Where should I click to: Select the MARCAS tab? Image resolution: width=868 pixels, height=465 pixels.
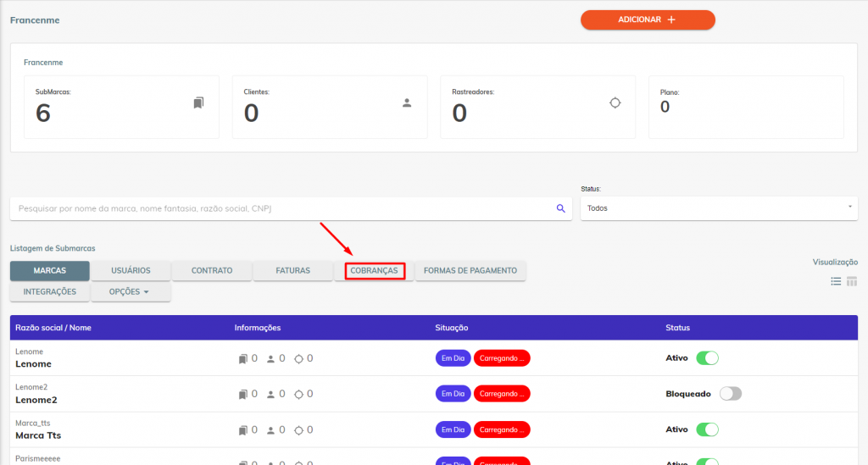pos(50,270)
